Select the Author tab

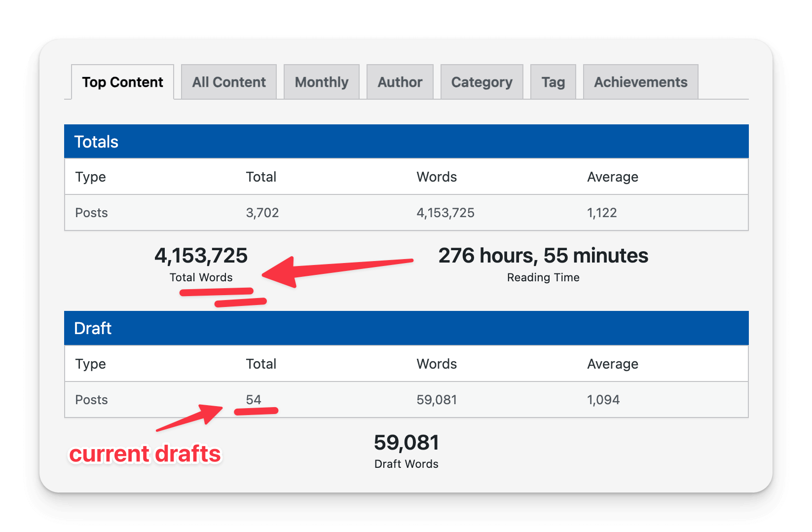[x=400, y=82]
